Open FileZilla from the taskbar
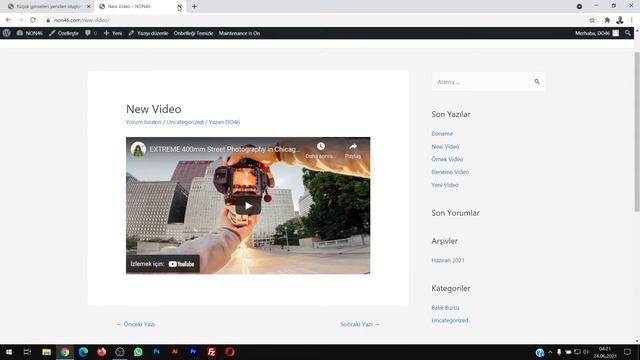Screen dimensions: 640x360 (x=211, y=352)
